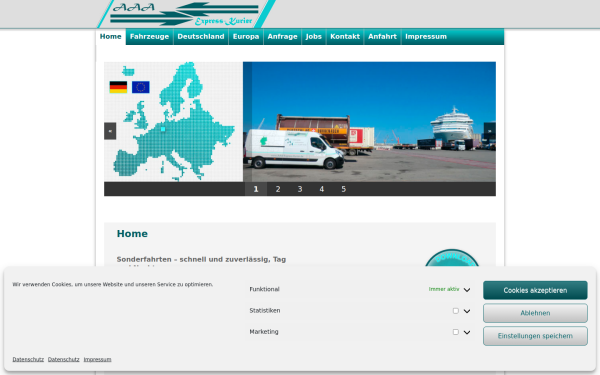
Task: Expand the Funktional cookie details
Action: coord(467,290)
